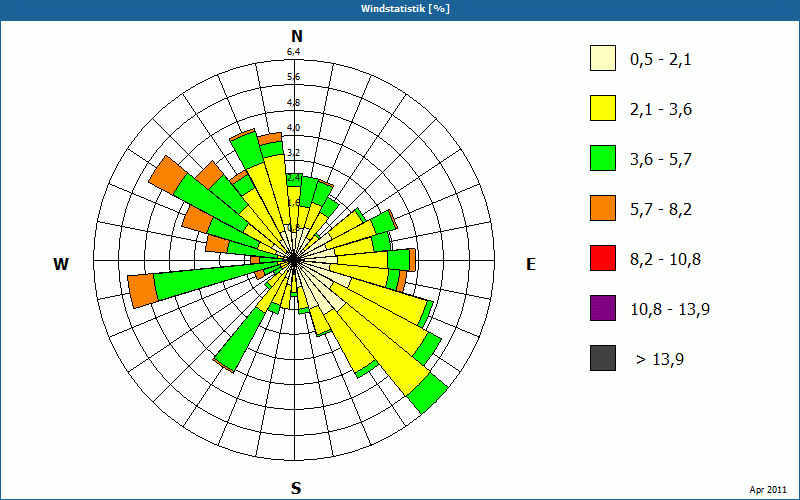Click the purple 10,8 - 13,9 legend swatch
Image resolution: width=800 pixels, height=500 pixels.
[603, 308]
